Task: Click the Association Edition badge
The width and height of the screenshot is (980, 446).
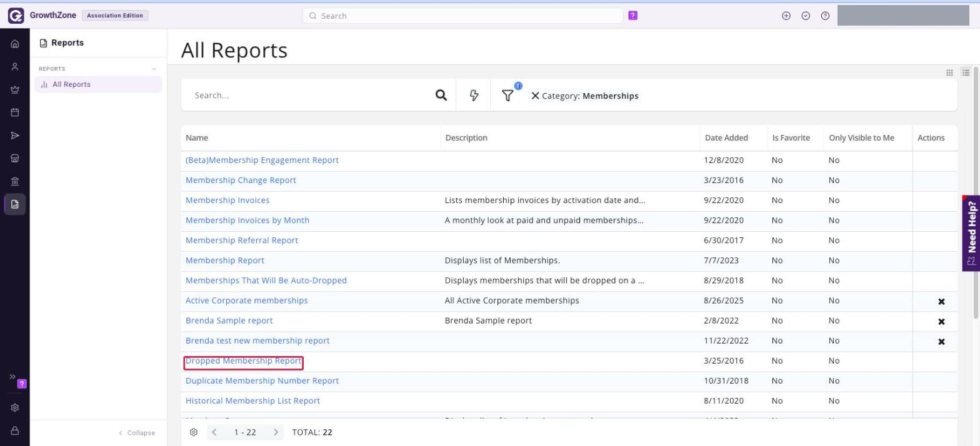Action: [x=115, y=16]
